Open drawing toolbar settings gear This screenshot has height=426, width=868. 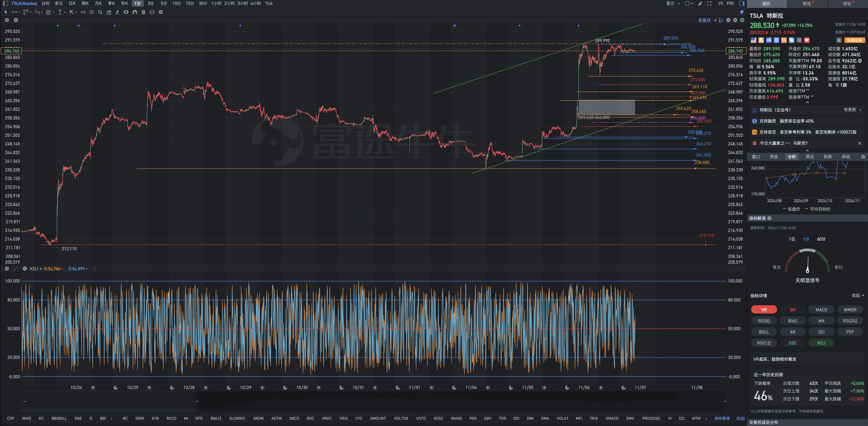pyautogui.click(x=161, y=12)
